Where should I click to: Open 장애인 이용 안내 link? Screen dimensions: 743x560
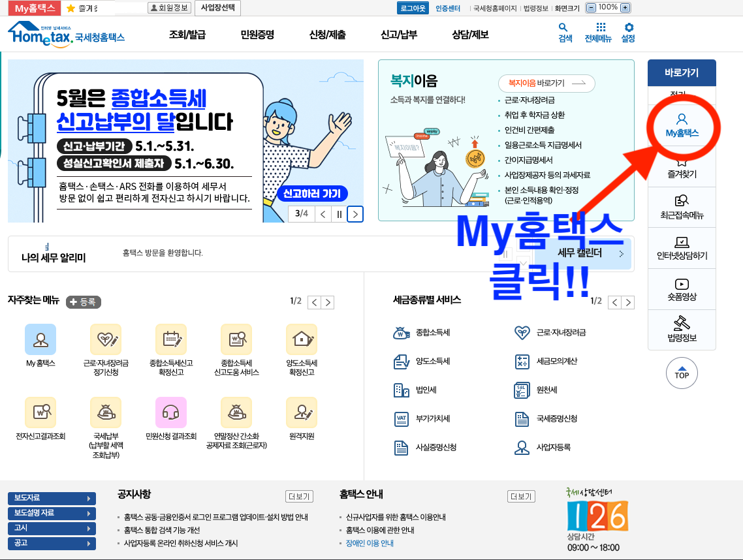(370, 544)
